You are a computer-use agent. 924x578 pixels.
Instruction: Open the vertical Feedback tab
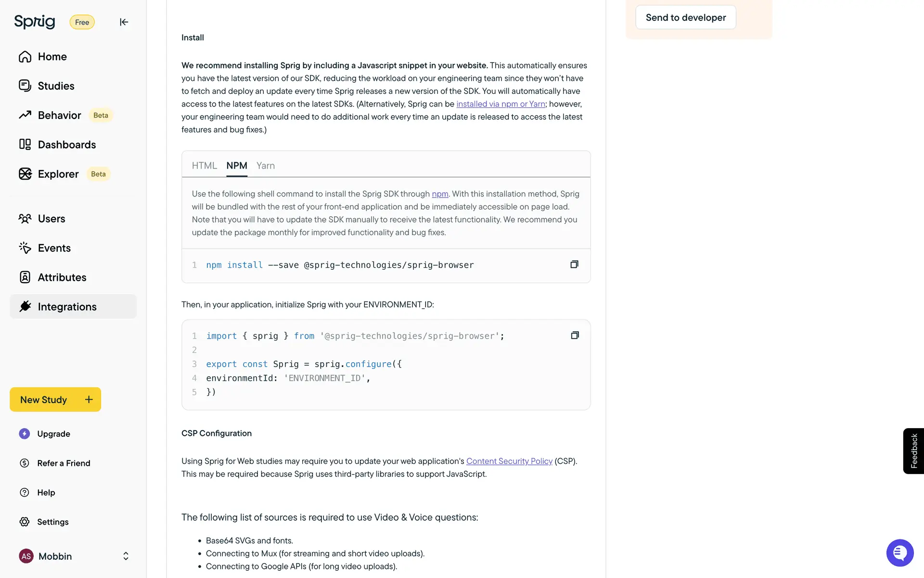point(913,451)
